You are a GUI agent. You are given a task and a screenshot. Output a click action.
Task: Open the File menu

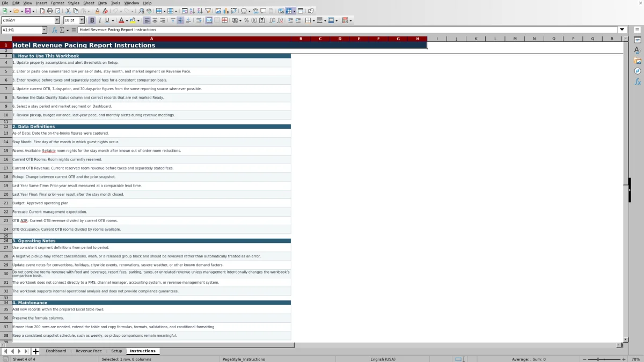5,3
